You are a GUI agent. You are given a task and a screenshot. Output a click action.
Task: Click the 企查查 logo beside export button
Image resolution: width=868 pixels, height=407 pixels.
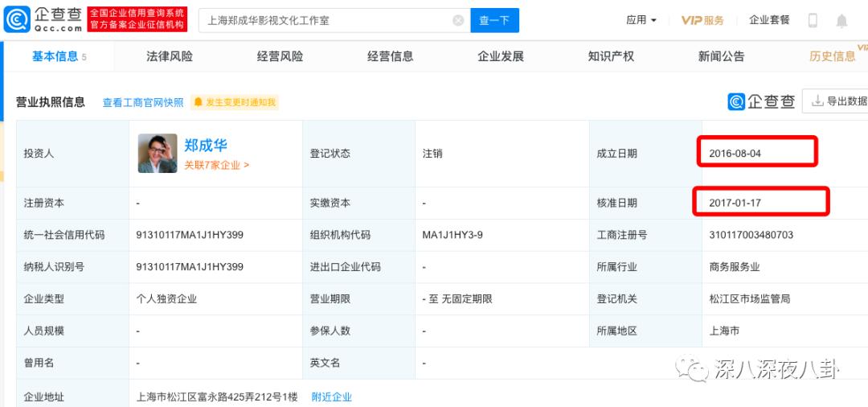click(x=761, y=101)
